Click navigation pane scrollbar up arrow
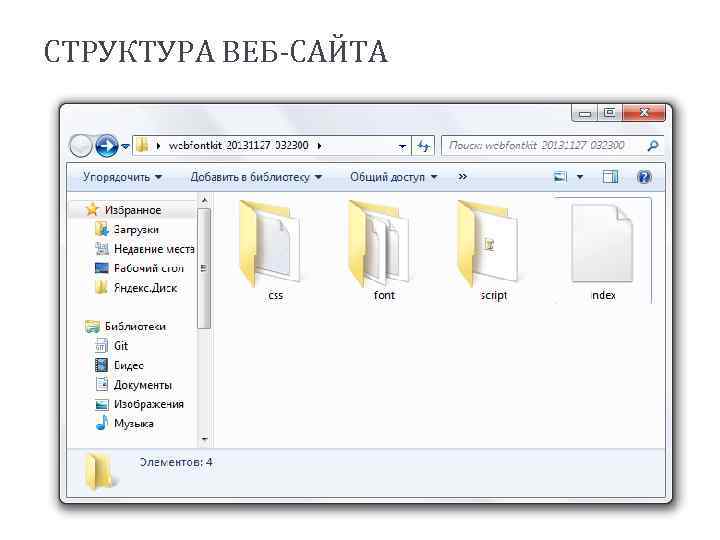This screenshot has width=720, height=540. 204,201
